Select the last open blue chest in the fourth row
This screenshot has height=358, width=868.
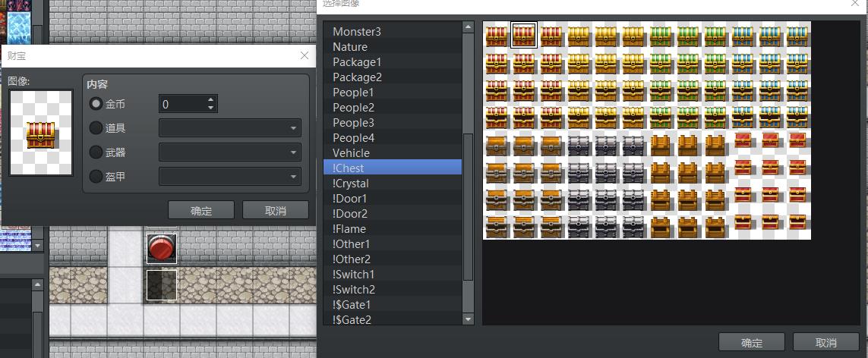pyautogui.click(x=797, y=117)
